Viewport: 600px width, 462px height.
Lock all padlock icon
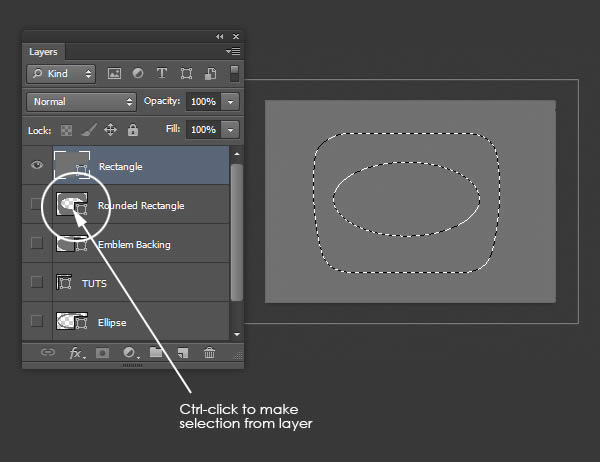click(x=133, y=130)
